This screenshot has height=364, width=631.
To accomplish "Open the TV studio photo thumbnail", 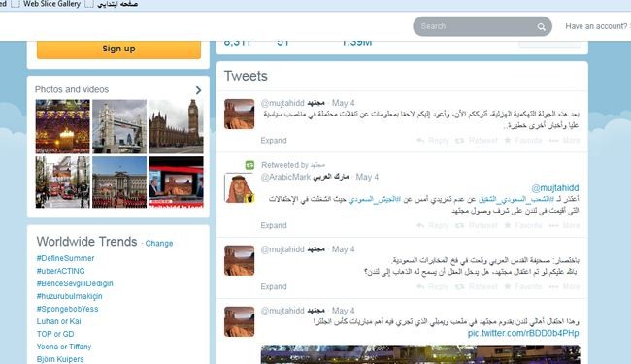I will tap(177, 182).
